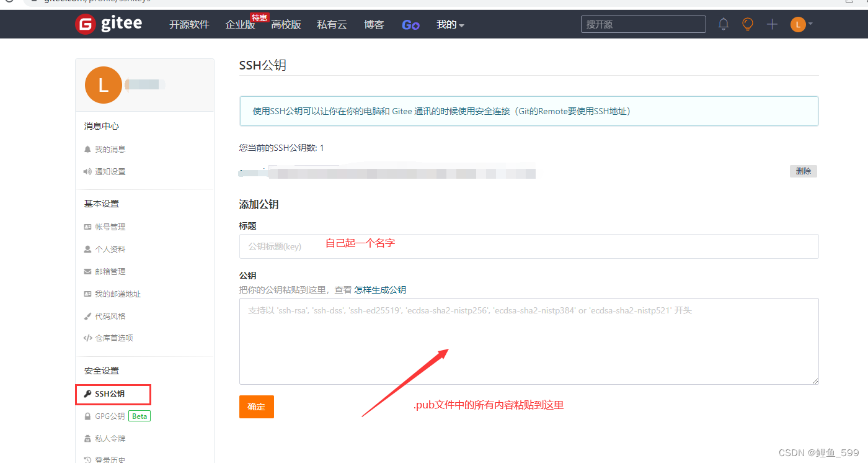Open 通知设置 in sidebar

point(110,172)
